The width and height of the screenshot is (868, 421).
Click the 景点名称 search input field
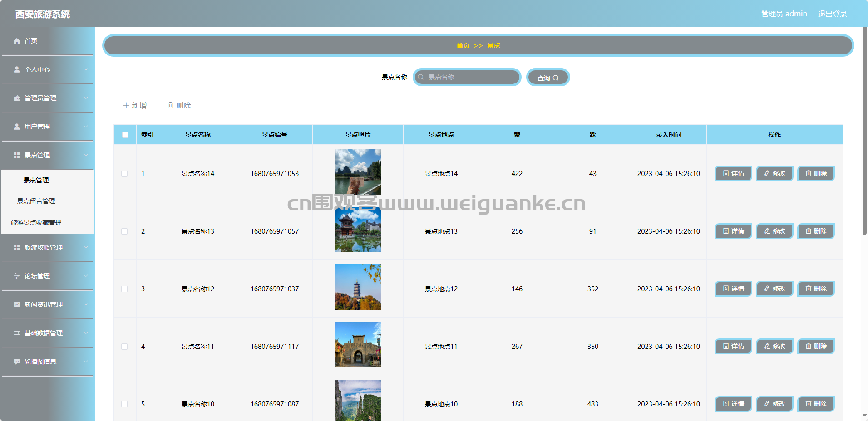point(467,77)
